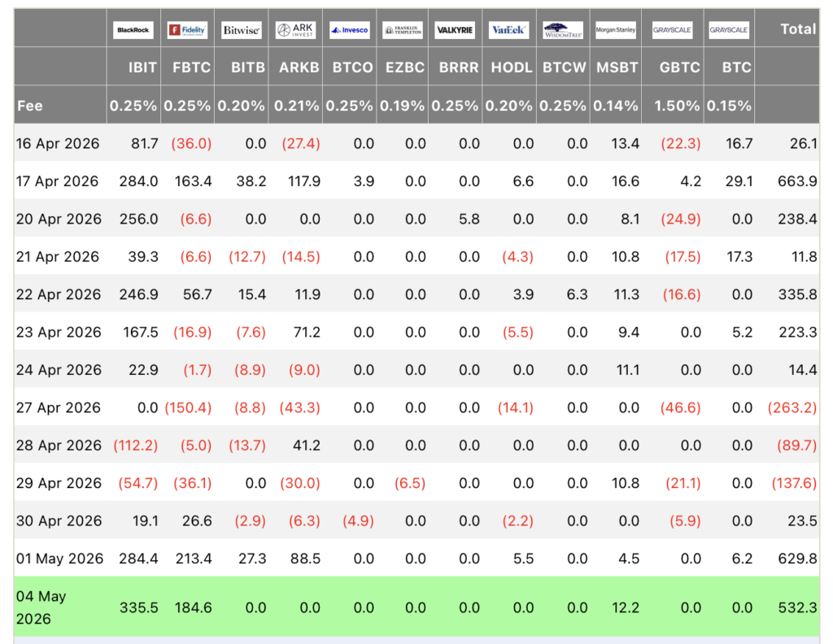The height and width of the screenshot is (644, 833).
Task: Click the 21 Apr 2026 date
Action: (x=58, y=256)
